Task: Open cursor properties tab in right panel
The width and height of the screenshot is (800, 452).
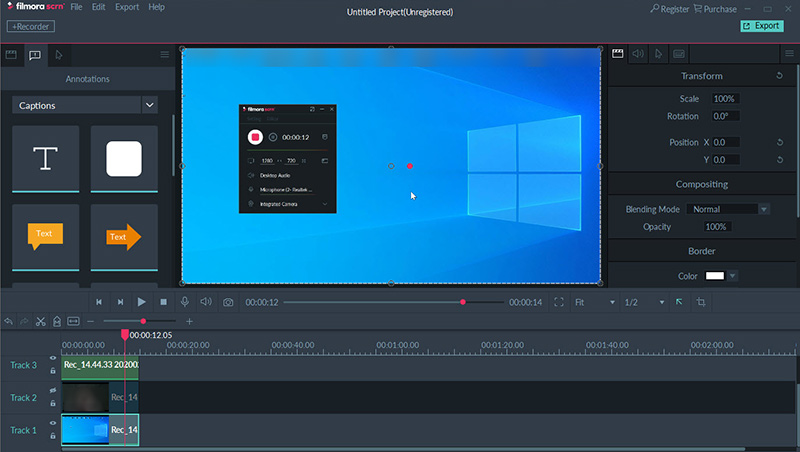Action: (658, 54)
